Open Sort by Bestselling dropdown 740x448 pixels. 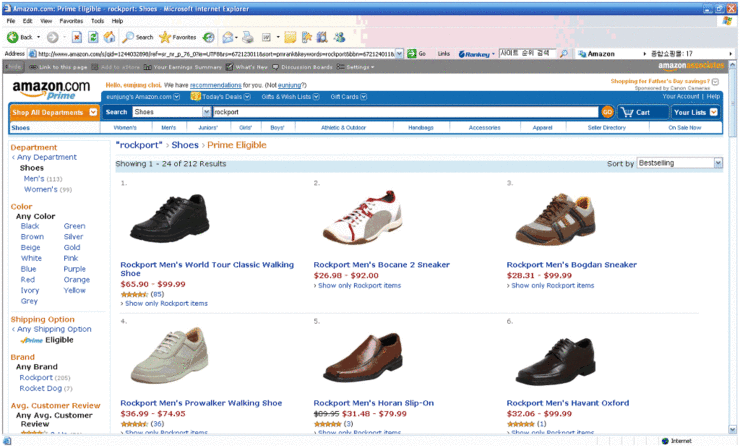718,163
